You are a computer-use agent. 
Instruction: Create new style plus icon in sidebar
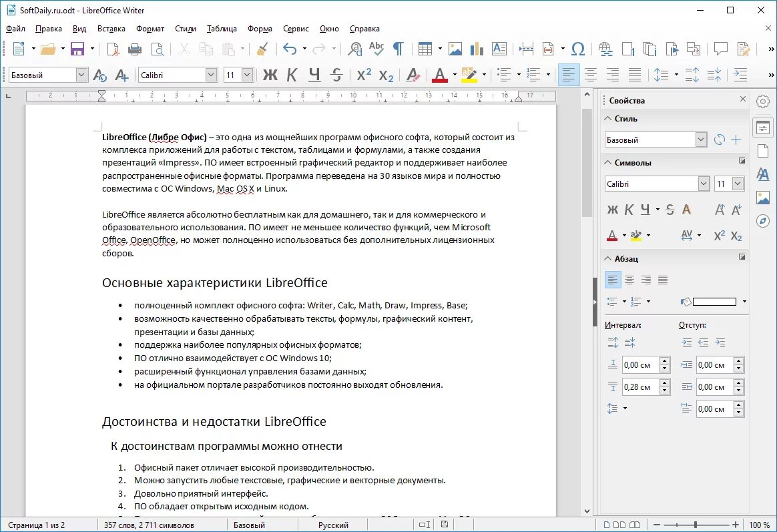pos(736,140)
